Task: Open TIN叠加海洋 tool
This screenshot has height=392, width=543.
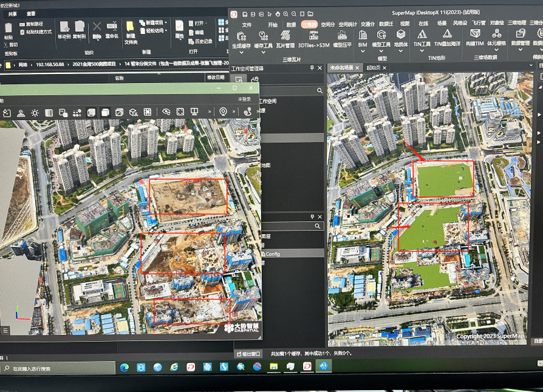Action: pos(447,34)
